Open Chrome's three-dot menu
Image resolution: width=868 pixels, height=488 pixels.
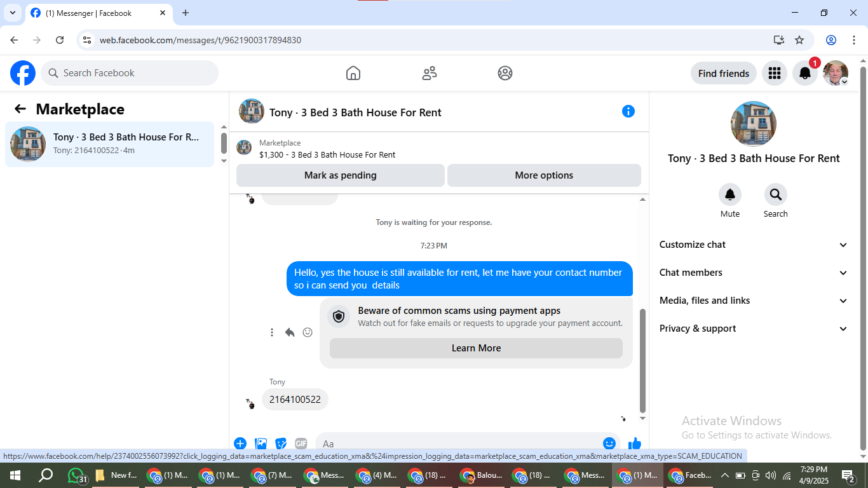click(853, 40)
